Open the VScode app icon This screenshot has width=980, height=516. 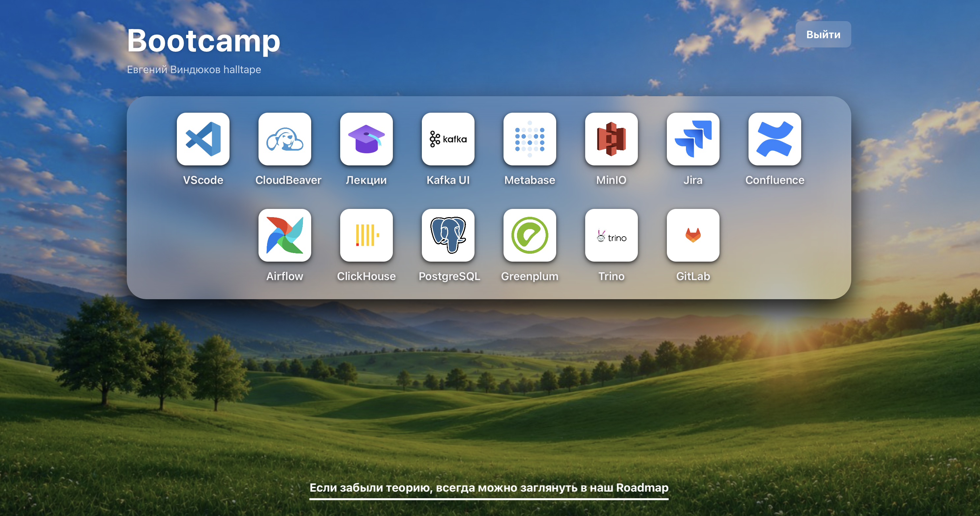(203, 139)
